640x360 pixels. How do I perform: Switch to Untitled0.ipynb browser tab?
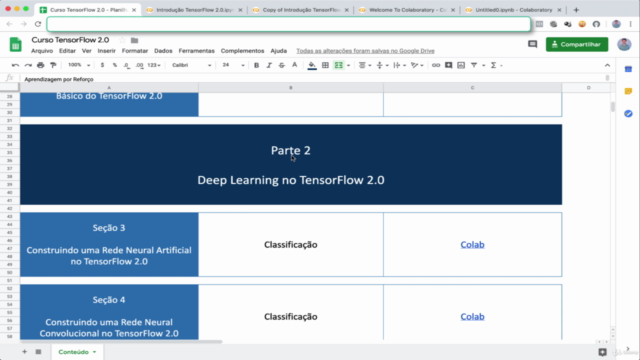(513, 10)
